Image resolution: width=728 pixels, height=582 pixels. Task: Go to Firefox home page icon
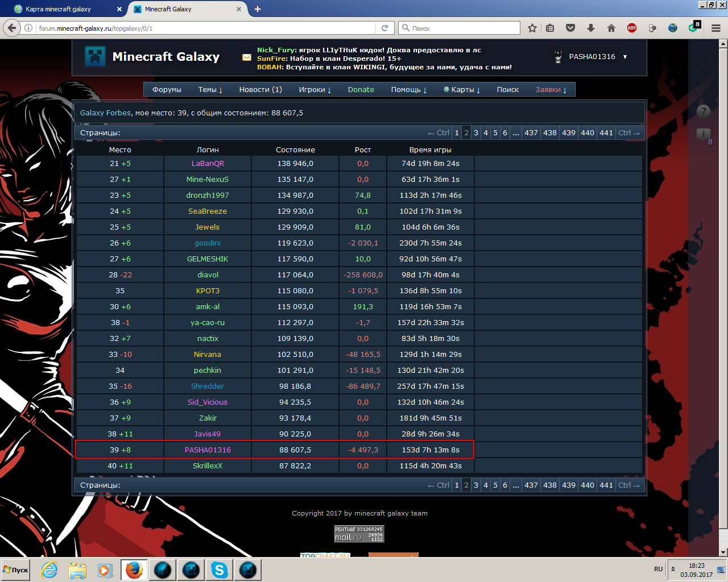point(611,28)
